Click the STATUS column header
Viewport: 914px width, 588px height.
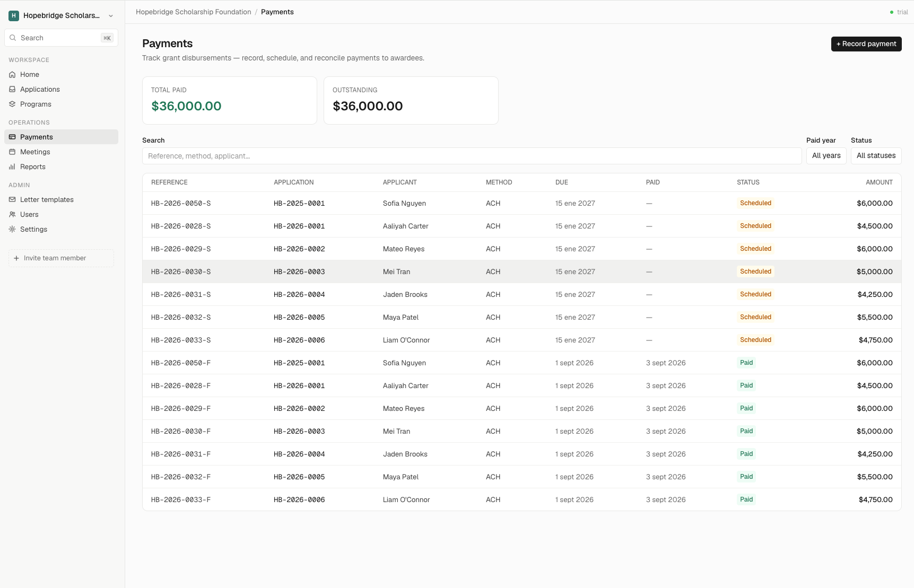[748, 182]
